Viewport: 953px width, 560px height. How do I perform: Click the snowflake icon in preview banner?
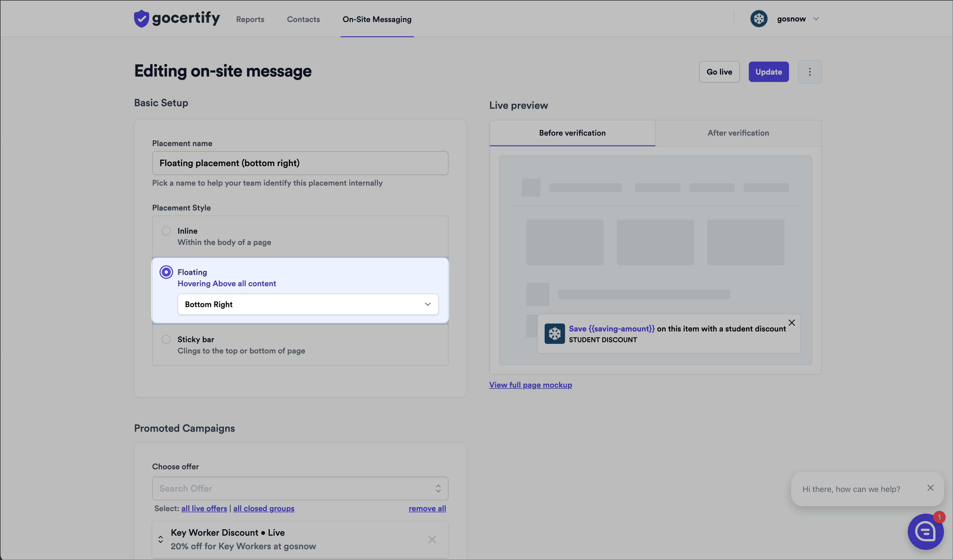pyautogui.click(x=554, y=333)
